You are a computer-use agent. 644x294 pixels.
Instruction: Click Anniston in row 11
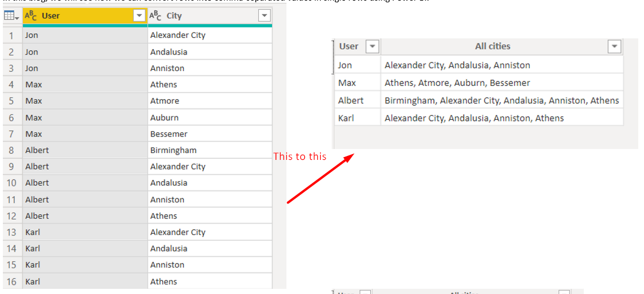tap(210, 199)
